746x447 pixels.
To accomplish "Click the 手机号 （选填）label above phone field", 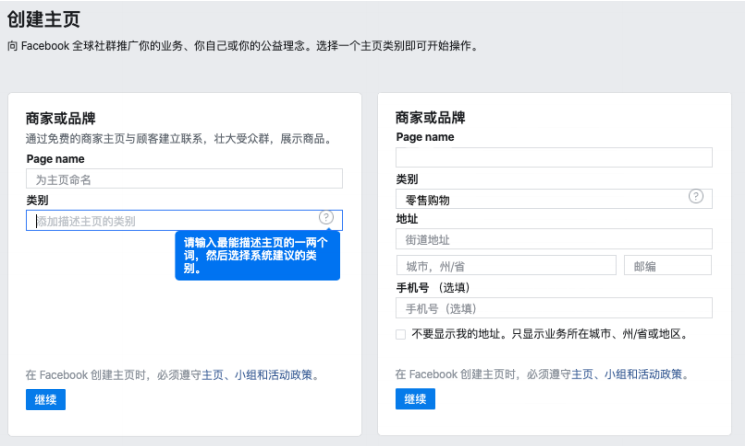I will [433, 288].
